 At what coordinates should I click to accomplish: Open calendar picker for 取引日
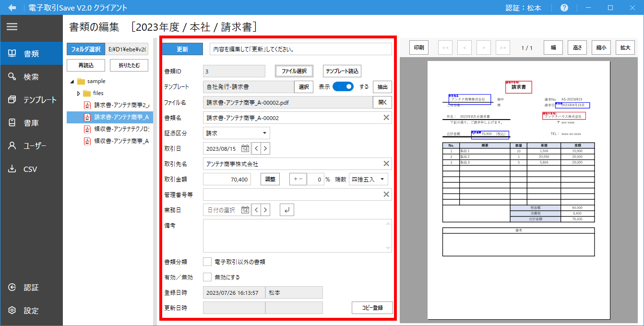point(245,148)
